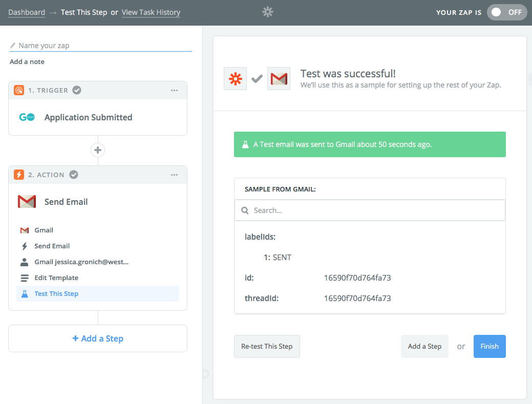Click Re-test This Step button
The width and height of the screenshot is (532, 404).
(x=267, y=346)
